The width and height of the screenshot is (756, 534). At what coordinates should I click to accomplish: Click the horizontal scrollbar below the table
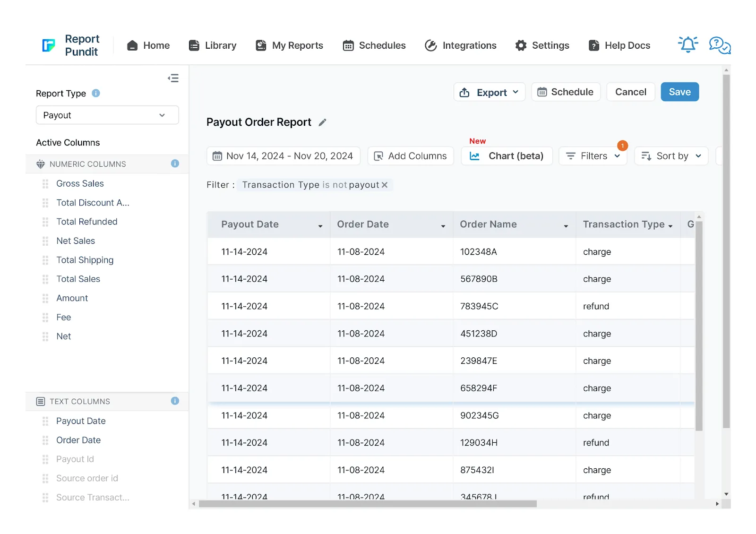[368, 504]
